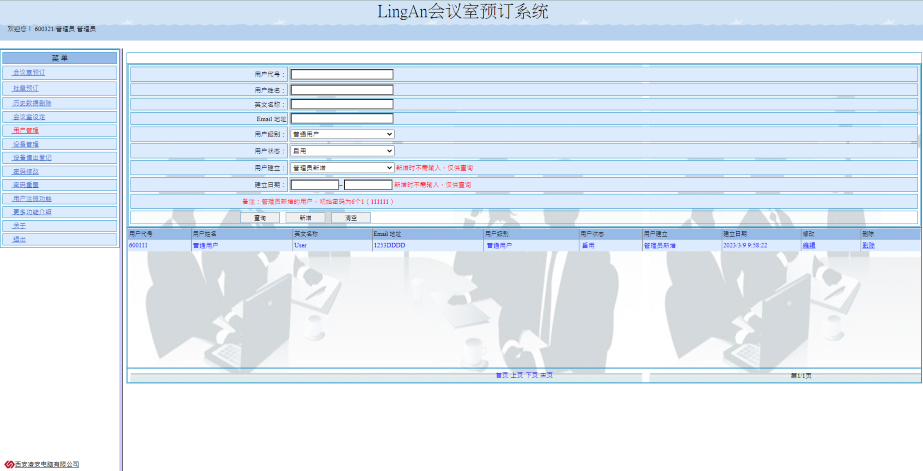The image size is (923, 471).
Task: Open 用户管理 menu entry
Action: coord(26,130)
